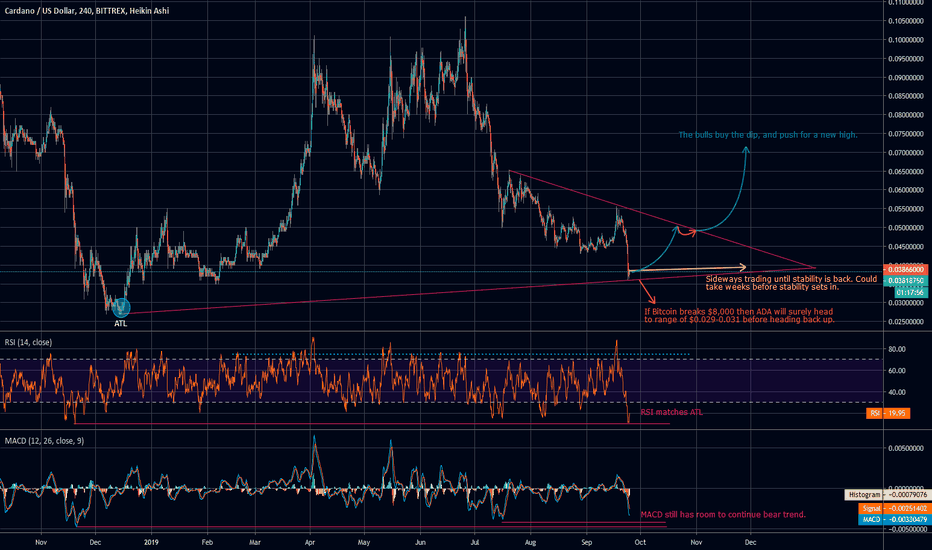
Task: Click the Aug label on time axis
Action: click(531, 542)
